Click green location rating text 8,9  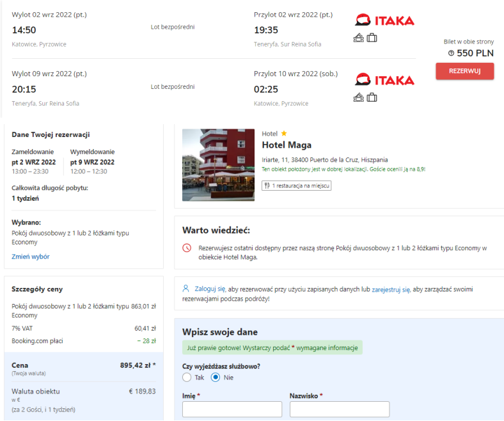tap(343, 169)
